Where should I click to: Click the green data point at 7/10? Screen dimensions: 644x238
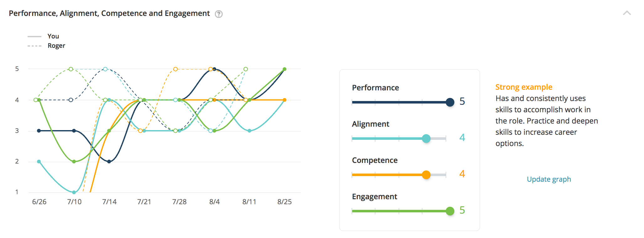click(74, 161)
